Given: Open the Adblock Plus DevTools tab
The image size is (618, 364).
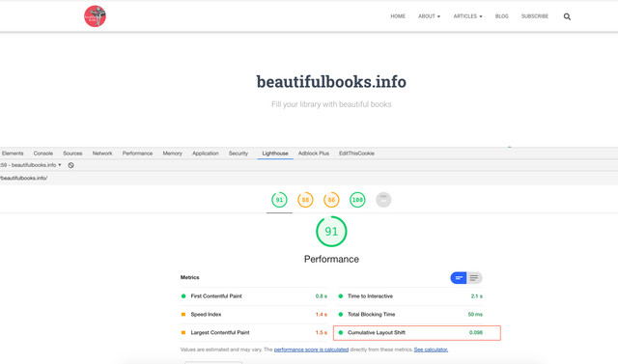Looking at the screenshot, I should click(313, 154).
